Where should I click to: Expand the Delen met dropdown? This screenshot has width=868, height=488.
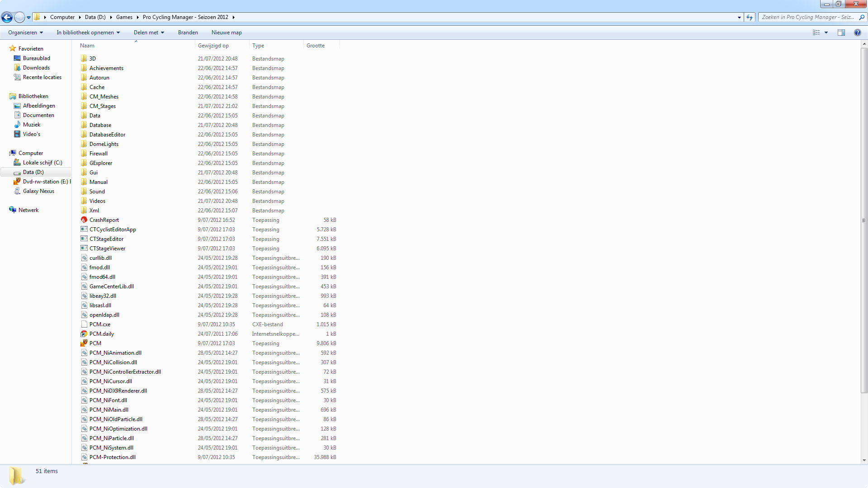tap(149, 33)
